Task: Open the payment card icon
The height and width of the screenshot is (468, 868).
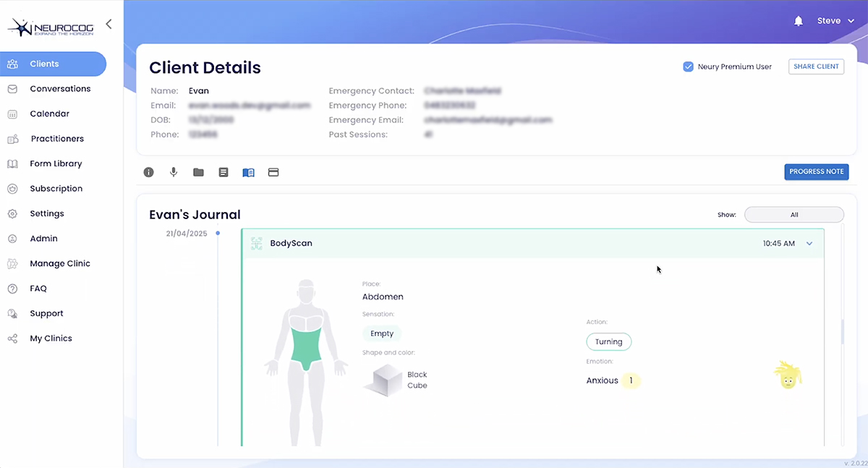Action: [x=273, y=172]
